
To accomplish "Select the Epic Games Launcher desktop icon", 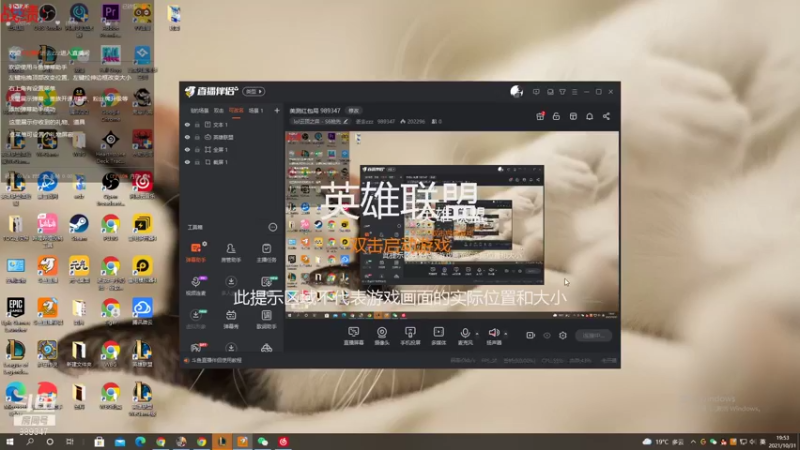I will [15, 315].
